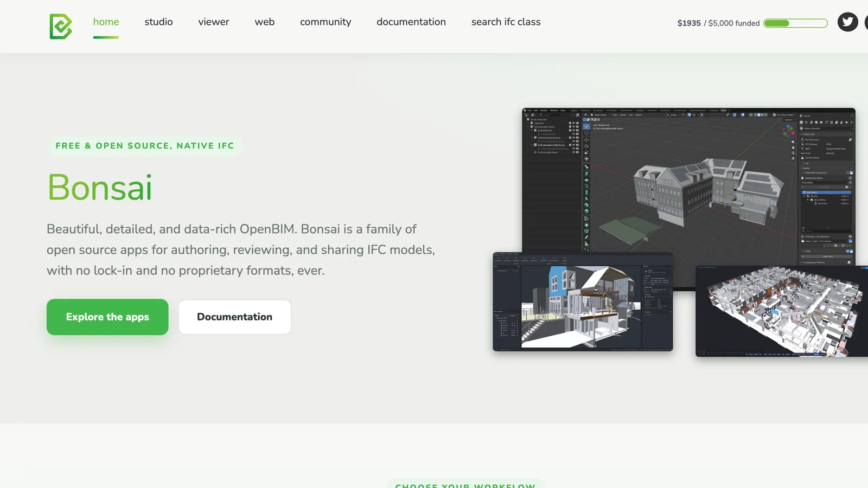Image resolution: width=868 pixels, height=488 pixels.
Task: Click the Bonsai heading
Action: 100,188
